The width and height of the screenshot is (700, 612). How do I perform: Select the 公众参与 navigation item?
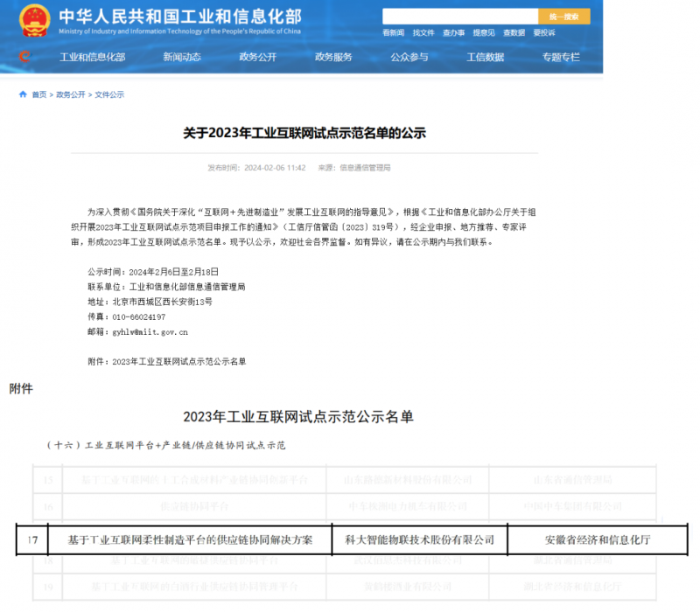pos(409,57)
